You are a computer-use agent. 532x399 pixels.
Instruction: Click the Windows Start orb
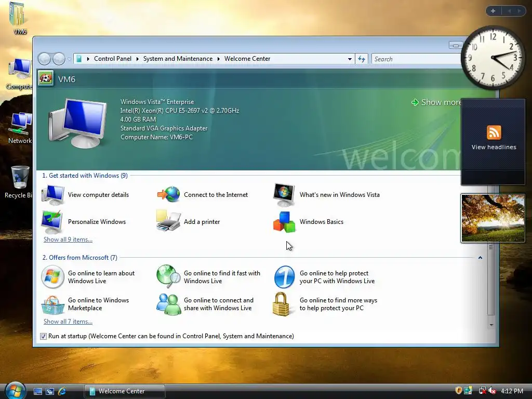[15, 390]
